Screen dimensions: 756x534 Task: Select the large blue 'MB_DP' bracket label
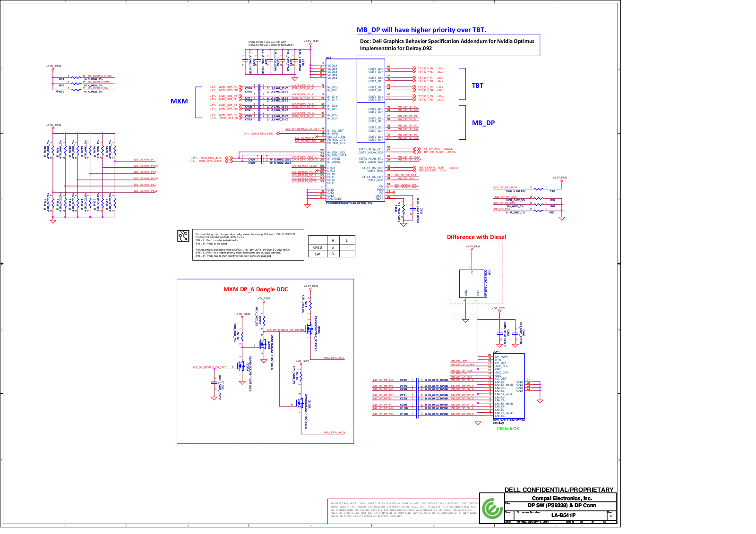click(x=483, y=123)
